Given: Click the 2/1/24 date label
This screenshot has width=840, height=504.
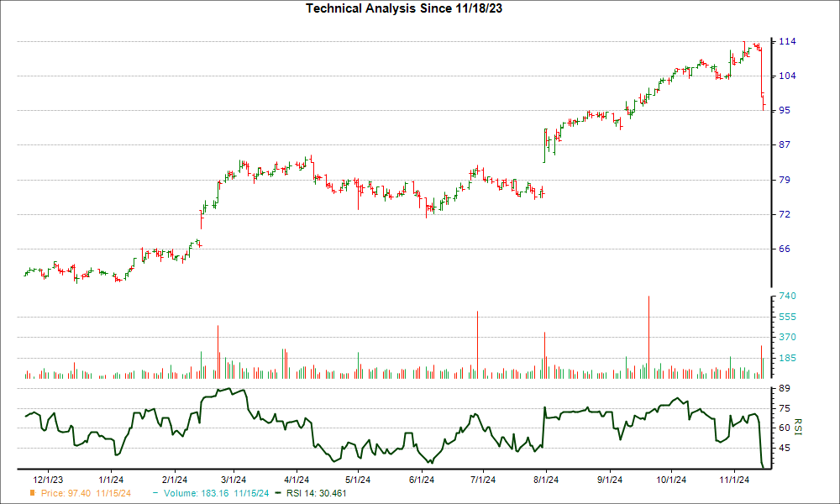Looking at the screenshot, I should (175, 480).
